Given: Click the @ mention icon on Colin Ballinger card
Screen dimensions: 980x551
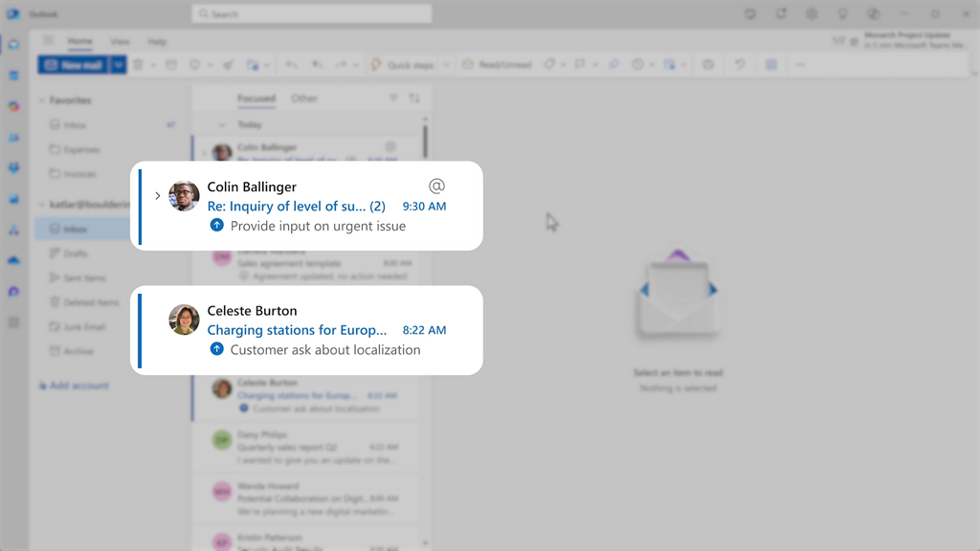Looking at the screenshot, I should [436, 187].
